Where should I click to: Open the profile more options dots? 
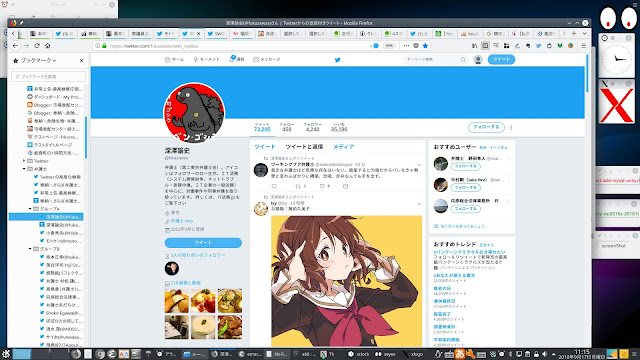coord(511,127)
